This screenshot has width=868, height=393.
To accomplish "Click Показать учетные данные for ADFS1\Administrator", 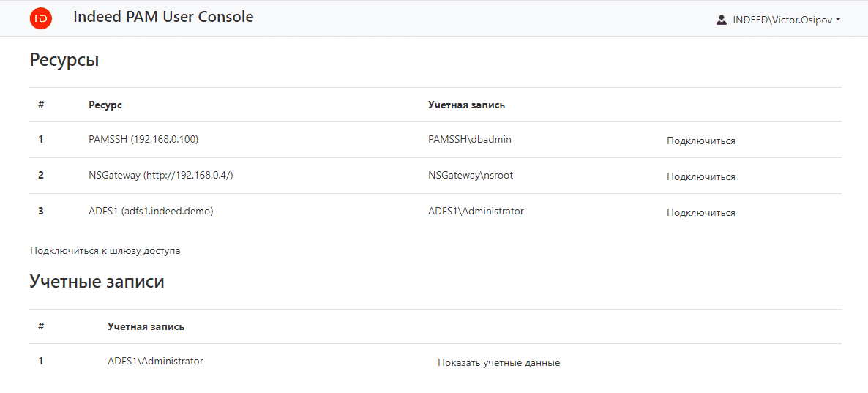I will pyautogui.click(x=498, y=362).
